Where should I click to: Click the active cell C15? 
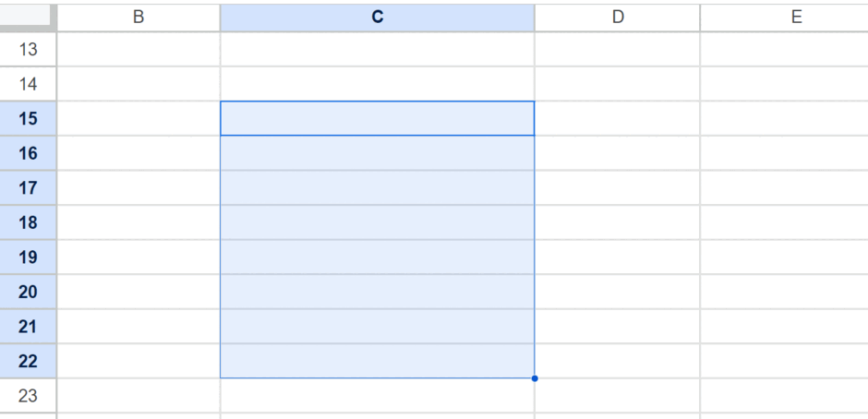coord(377,118)
